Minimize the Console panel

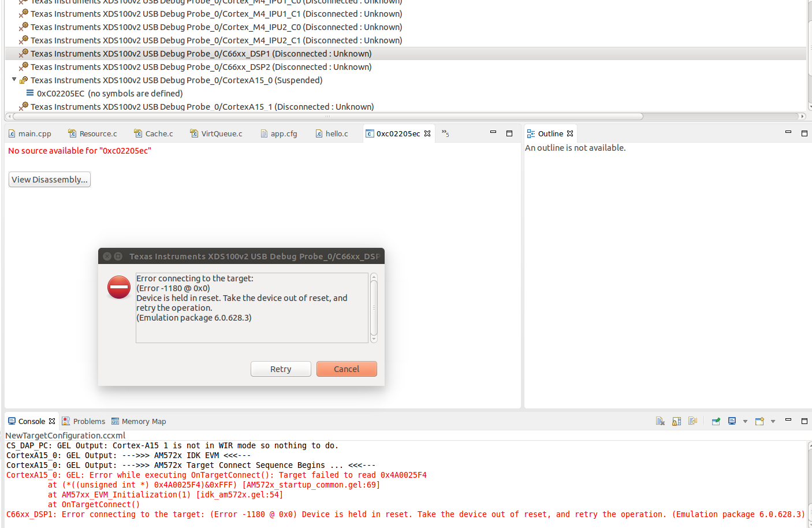pyautogui.click(x=788, y=421)
